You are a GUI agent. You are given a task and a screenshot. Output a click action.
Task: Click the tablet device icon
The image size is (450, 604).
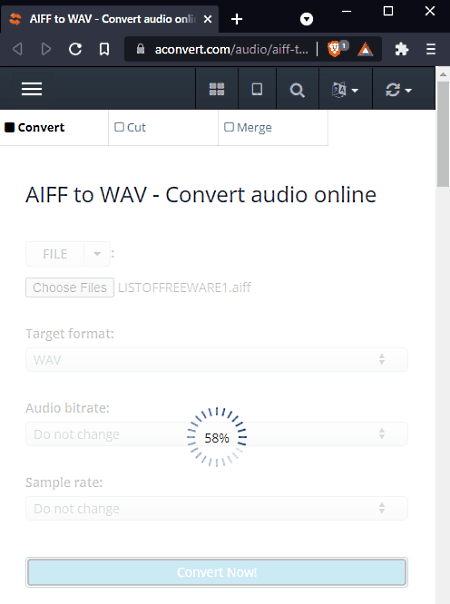(x=257, y=89)
